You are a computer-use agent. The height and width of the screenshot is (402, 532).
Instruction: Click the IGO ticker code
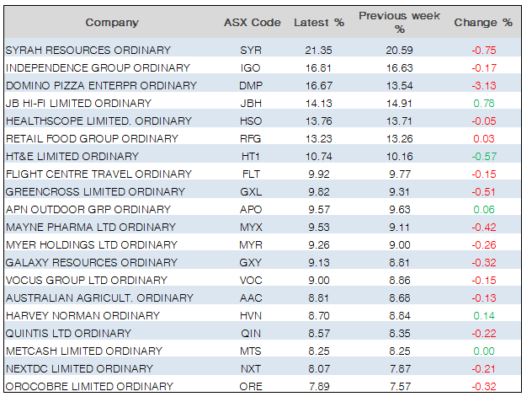pos(251,67)
